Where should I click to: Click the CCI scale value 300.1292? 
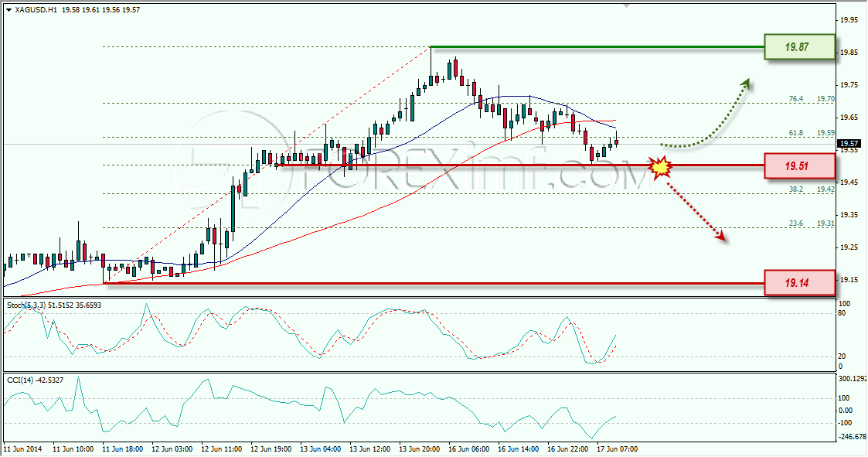[853, 379]
